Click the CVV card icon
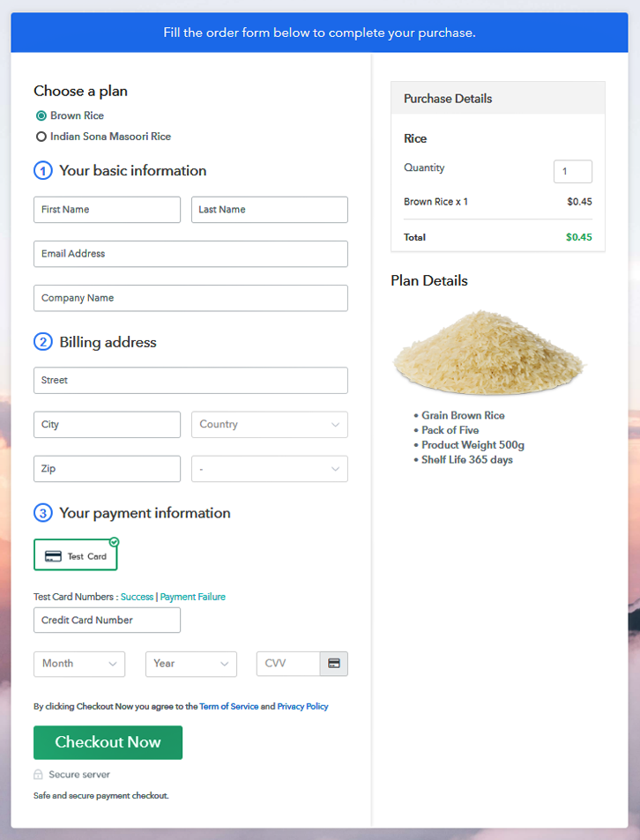This screenshot has height=840, width=640. (334, 664)
